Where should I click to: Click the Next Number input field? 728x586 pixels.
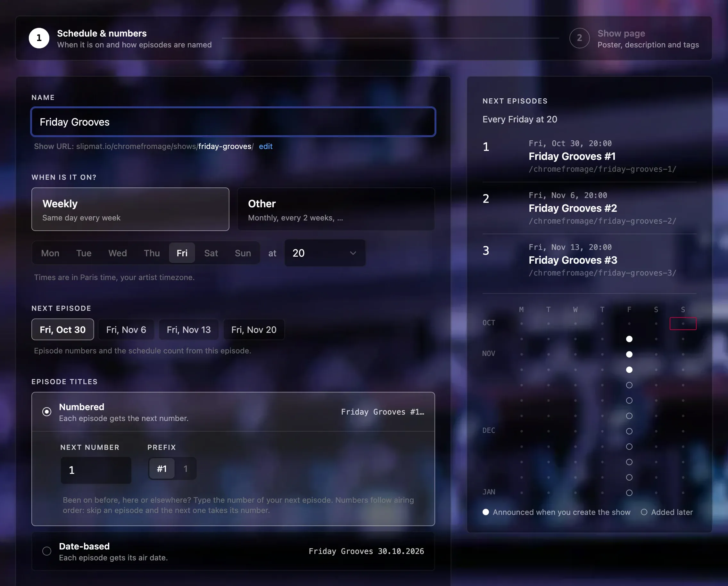[x=96, y=470]
